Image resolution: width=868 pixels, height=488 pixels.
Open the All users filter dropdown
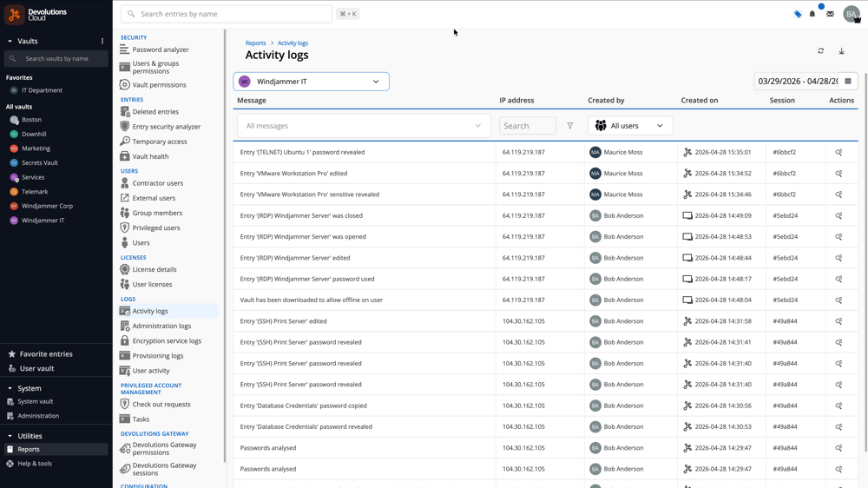[x=630, y=126]
